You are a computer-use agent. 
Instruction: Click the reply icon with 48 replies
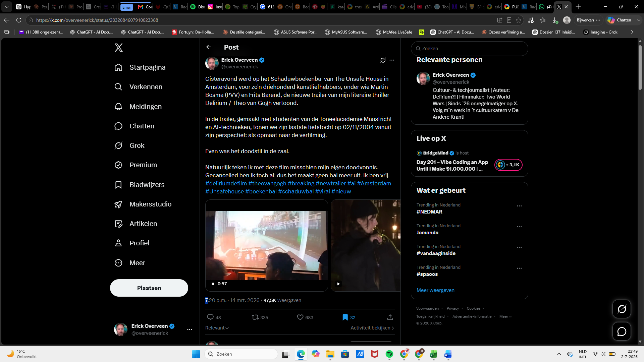(x=210, y=317)
